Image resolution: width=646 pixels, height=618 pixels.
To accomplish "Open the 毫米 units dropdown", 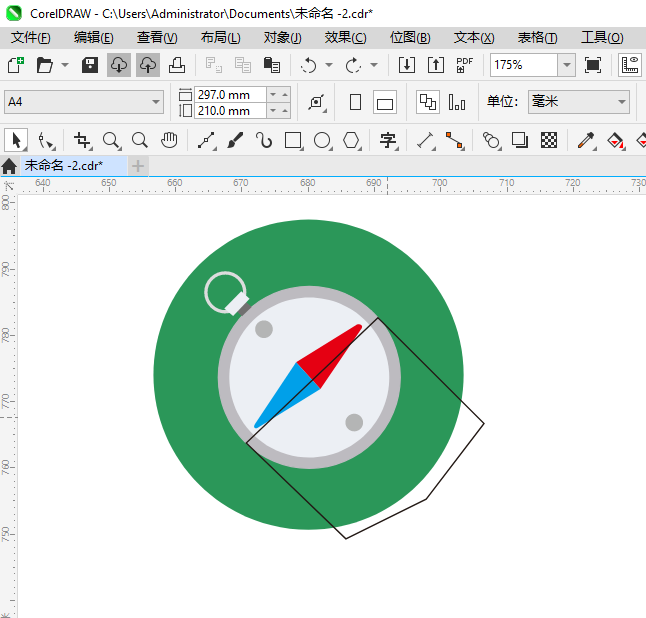I will pos(621,102).
